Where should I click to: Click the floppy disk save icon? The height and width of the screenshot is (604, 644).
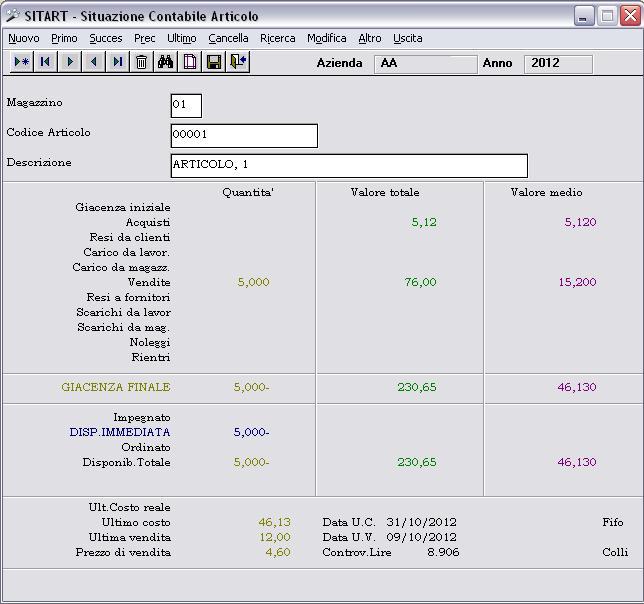tap(214, 62)
